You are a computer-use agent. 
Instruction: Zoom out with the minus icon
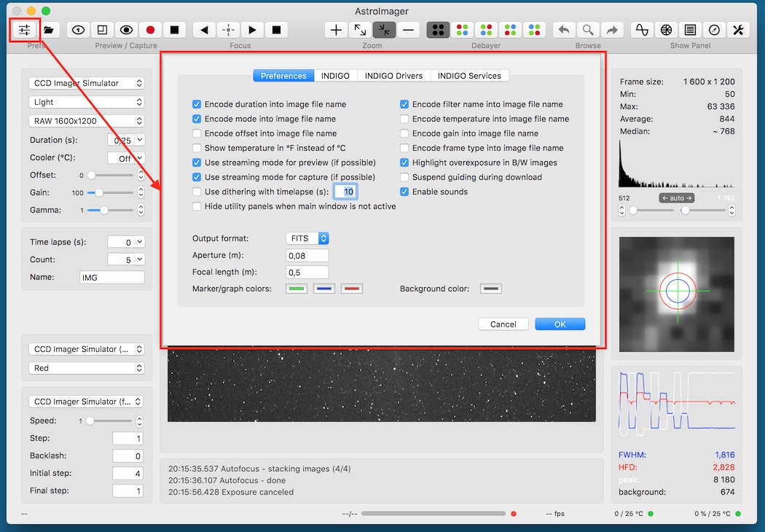click(408, 31)
